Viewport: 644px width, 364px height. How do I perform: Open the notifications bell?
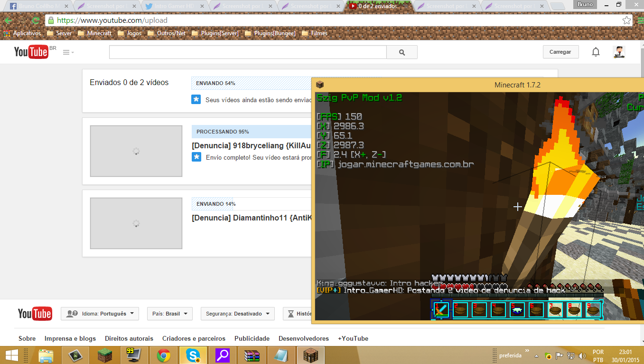tap(596, 52)
